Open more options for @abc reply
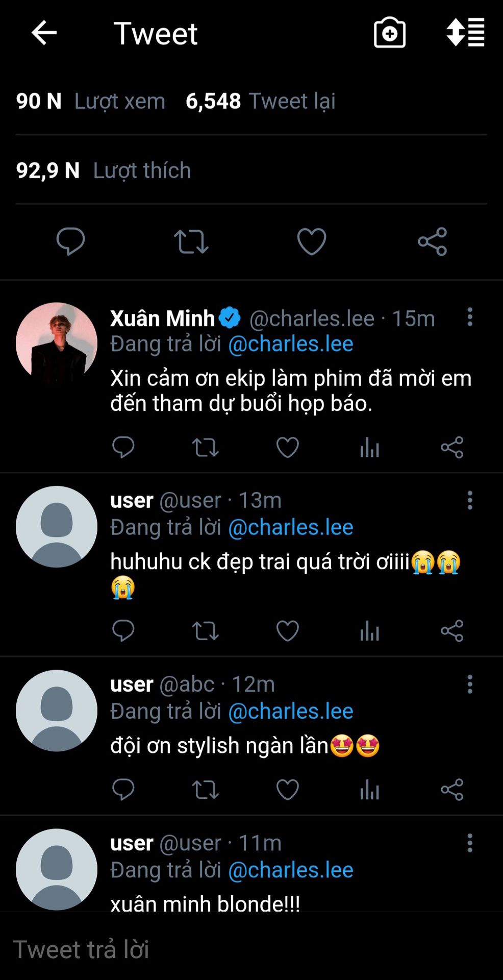503x980 pixels. point(470,684)
